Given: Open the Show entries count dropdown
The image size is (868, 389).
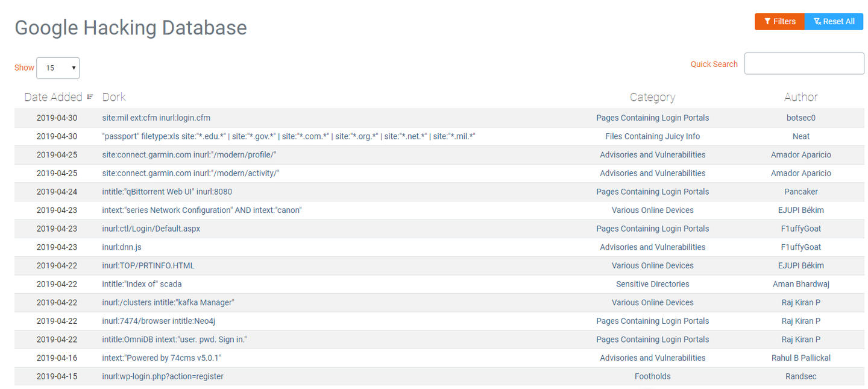Looking at the screenshot, I should (x=58, y=68).
